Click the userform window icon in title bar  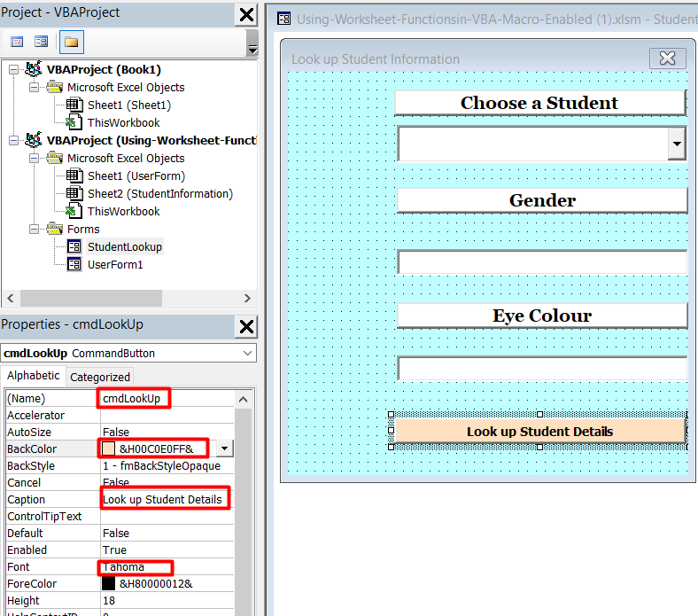pyautogui.click(x=283, y=19)
